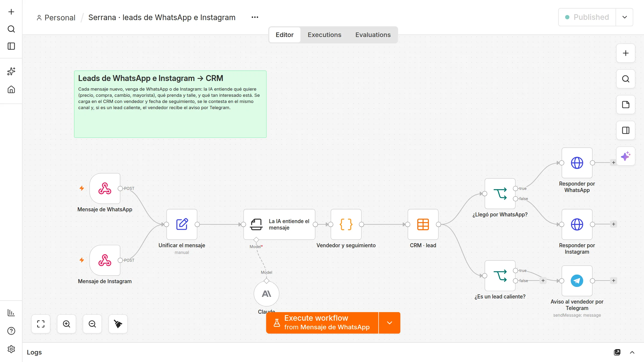Toggle the focus panel icon on right
This screenshot has height=362, width=644.
tap(626, 130)
